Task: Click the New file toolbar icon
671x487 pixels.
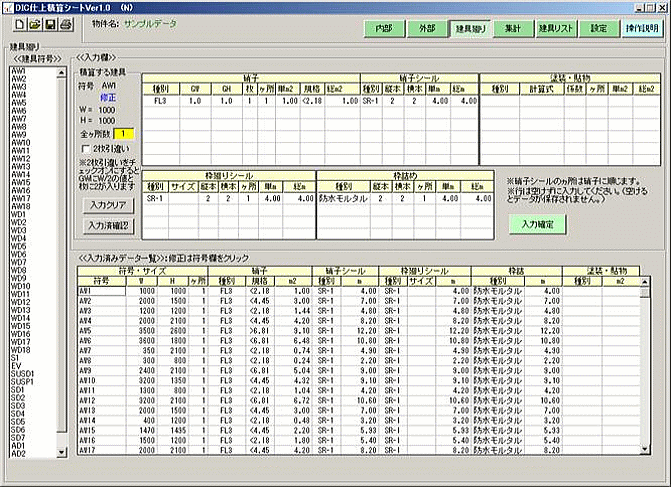Action: coord(18,24)
